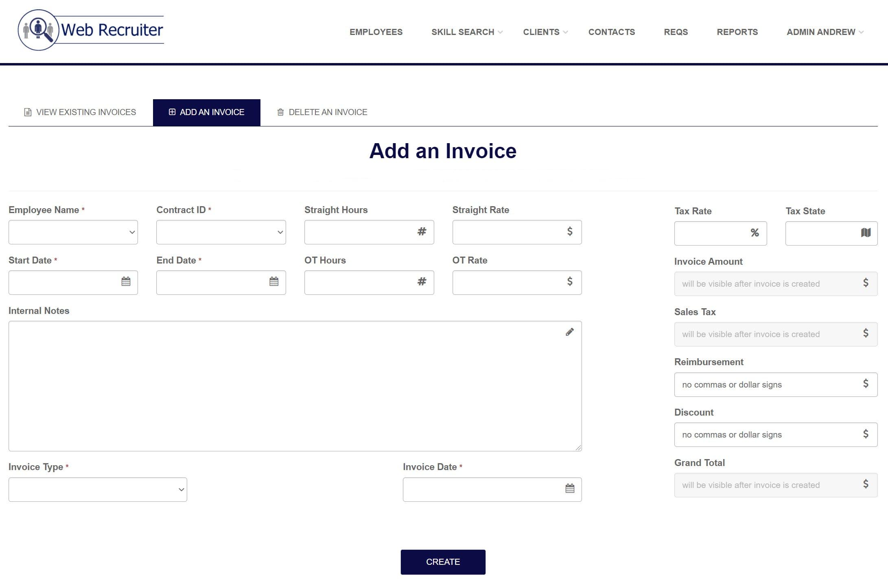Click the Start Date calendar icon
This screenshot has width=888, height=588.
pos(126,281)
